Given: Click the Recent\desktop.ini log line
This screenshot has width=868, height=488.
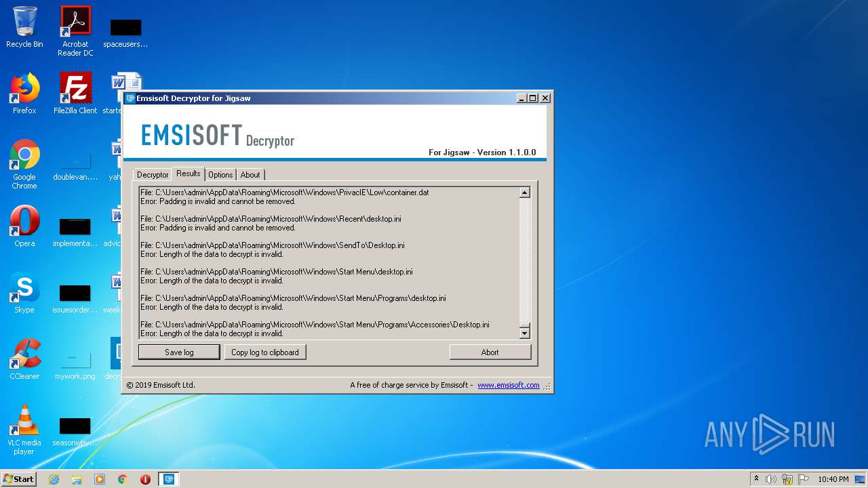Looking at the screenshot, I should click(271, 219).
